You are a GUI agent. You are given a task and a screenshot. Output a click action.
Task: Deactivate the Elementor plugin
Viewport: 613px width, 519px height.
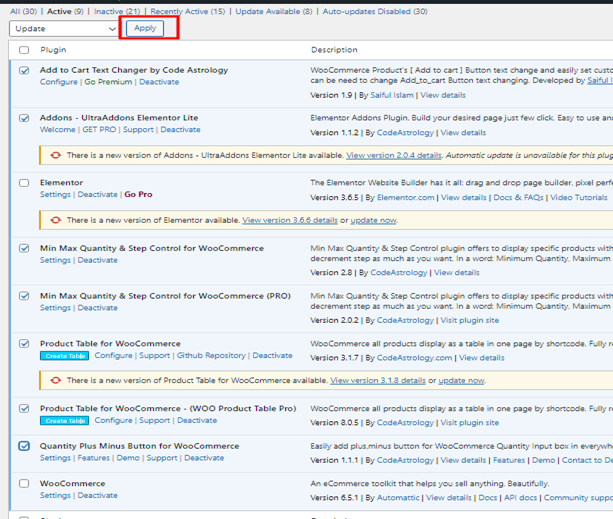click(97, 195)
